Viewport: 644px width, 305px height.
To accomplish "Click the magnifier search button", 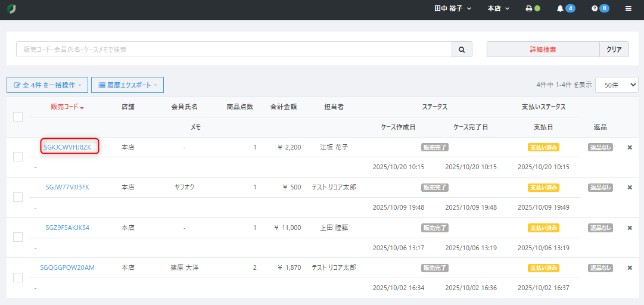I will (462, 49).
